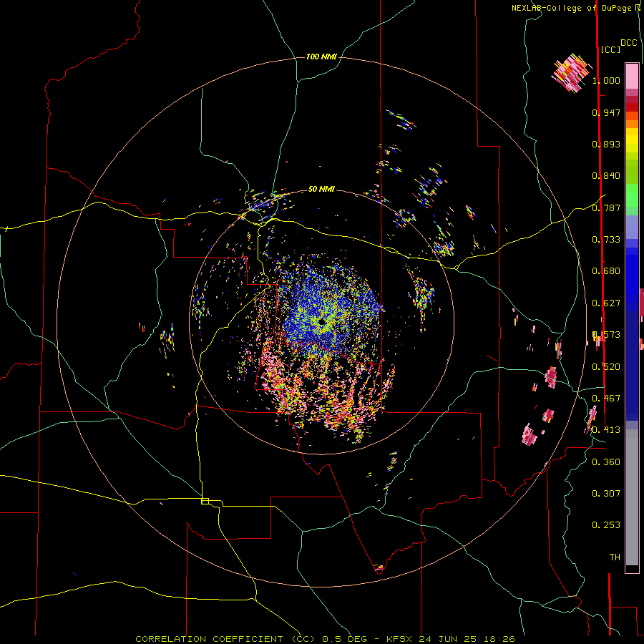
Task: Click the 50 NMI range ring label
Action: click(321, 189)
